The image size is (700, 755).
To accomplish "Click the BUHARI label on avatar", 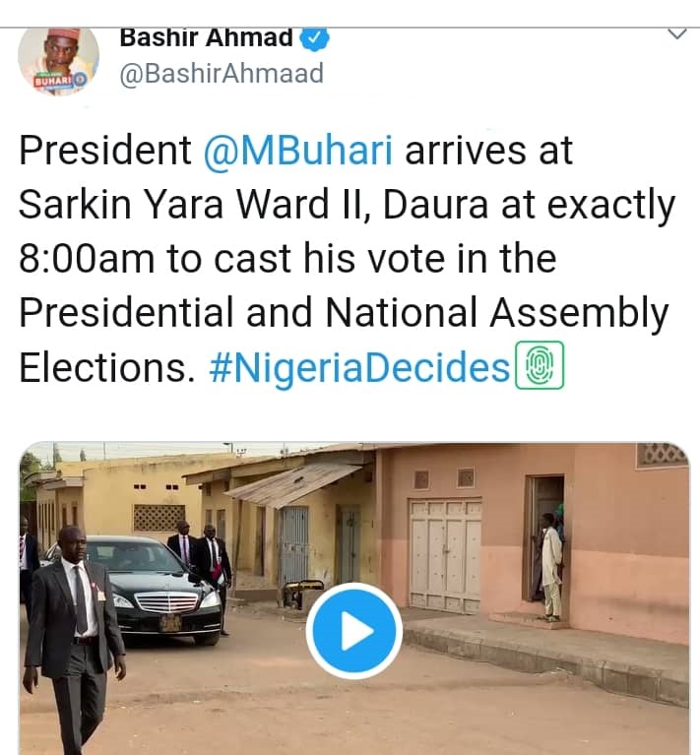I will pyautogui.click(x=51, y=82).
